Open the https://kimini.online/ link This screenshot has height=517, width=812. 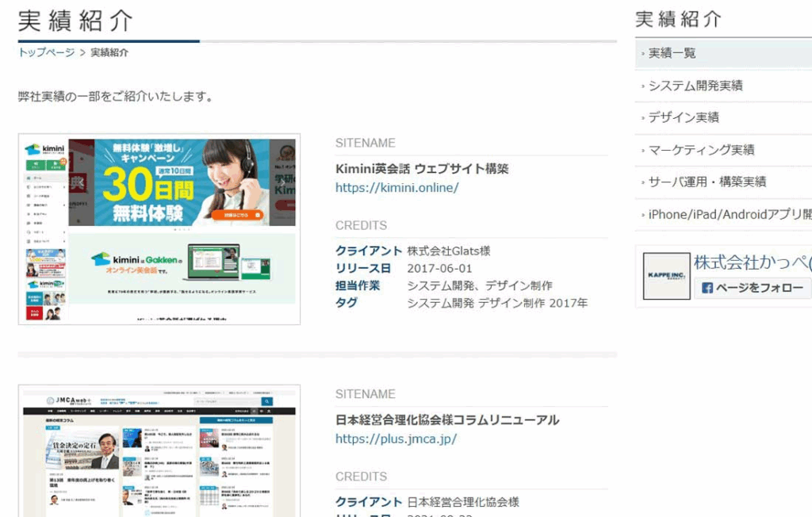[396, 188]
